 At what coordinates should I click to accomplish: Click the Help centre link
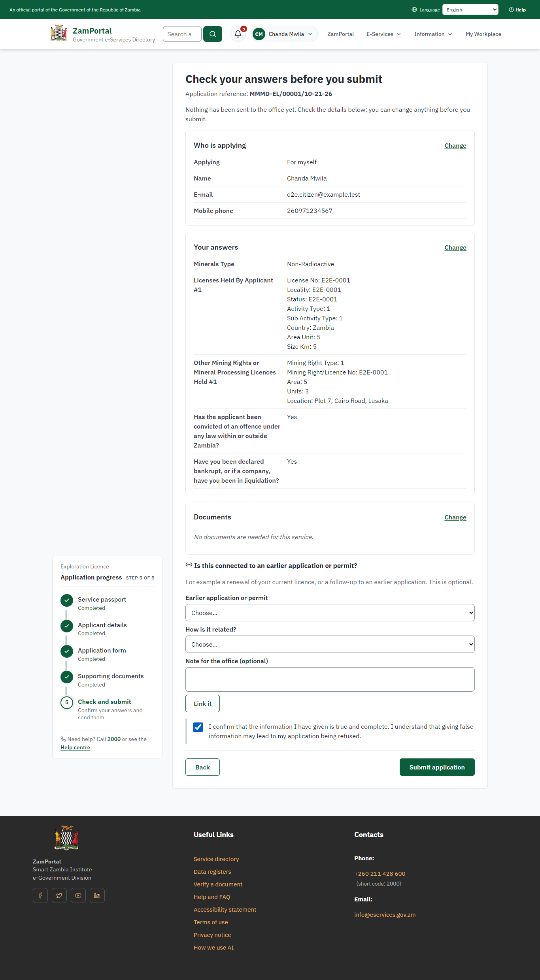[x=75, y=747]
